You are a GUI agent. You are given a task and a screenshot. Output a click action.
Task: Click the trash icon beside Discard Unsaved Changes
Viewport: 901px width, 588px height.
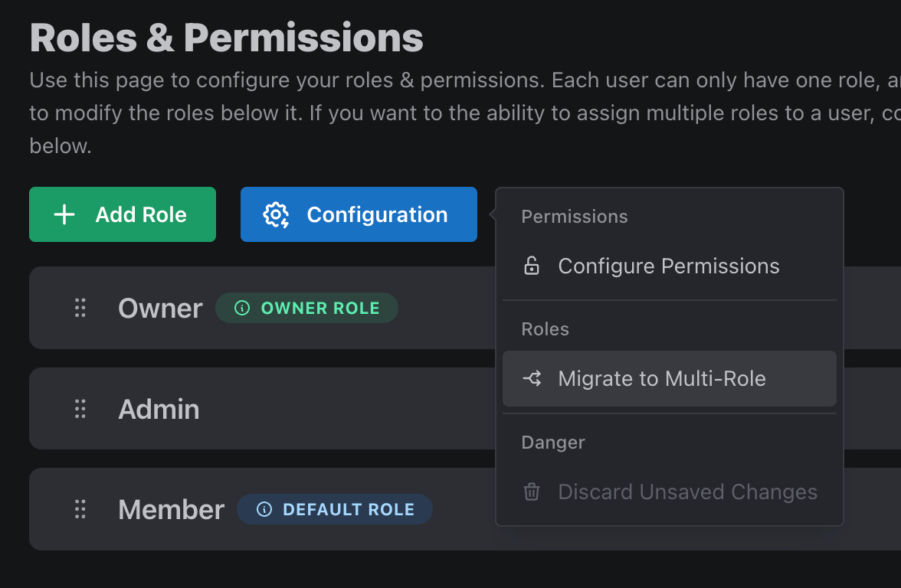(531, 492)
